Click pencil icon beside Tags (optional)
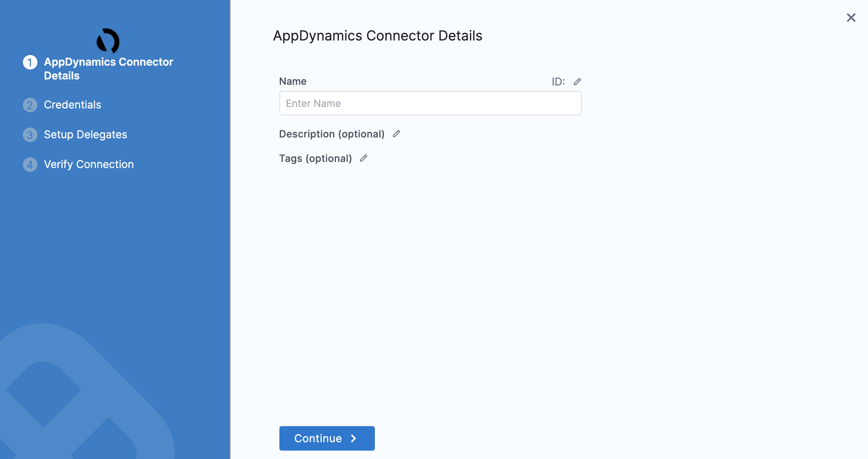The width and height of the screenshot is (868, 459). click(x=363, y=158)
